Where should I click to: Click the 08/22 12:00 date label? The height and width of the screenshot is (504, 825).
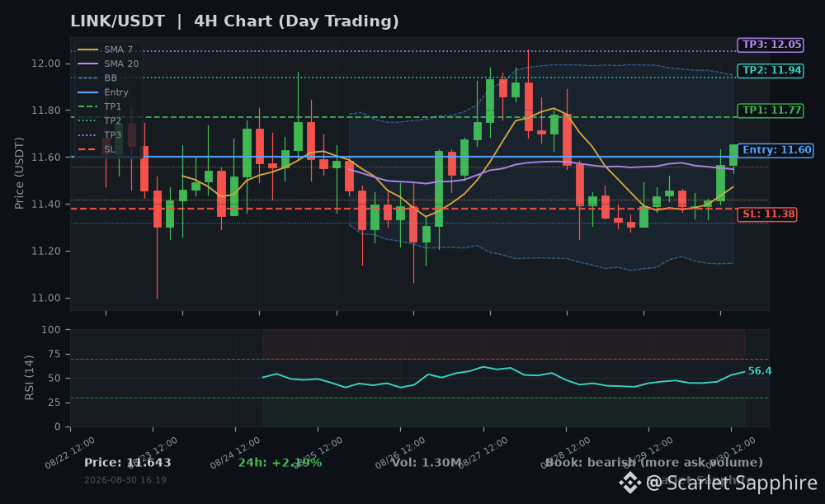click(70, 453)
